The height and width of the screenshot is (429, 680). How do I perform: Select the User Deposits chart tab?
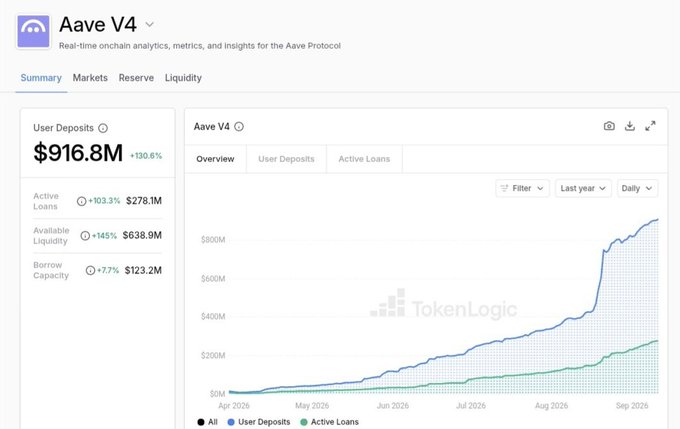(286, 159)
